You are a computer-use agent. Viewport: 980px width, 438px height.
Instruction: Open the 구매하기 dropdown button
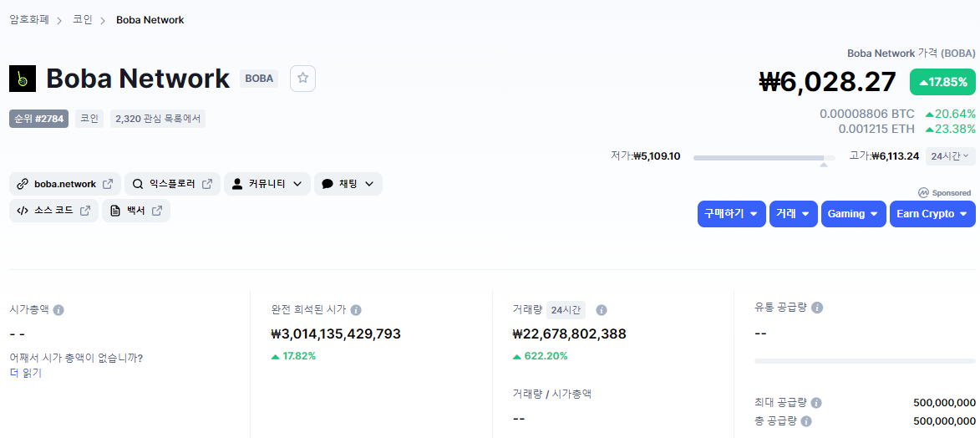coord(731,214)
